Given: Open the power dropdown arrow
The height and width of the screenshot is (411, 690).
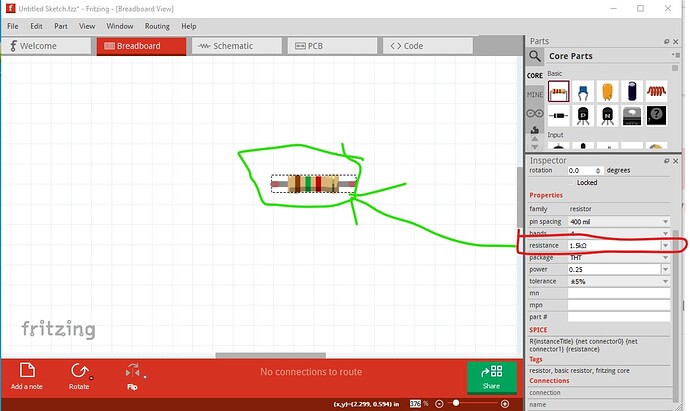Looking at the screenshot, I should coord(665,269).
